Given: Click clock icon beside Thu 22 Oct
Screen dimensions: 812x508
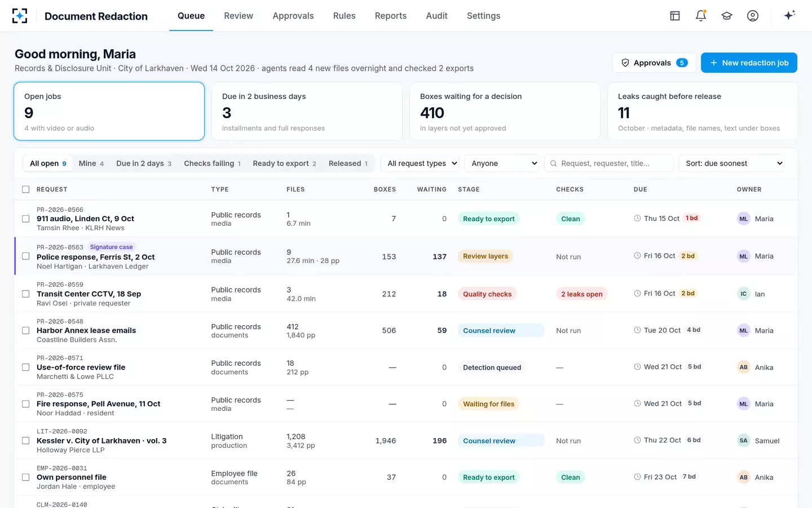Looking at the screenshot, I should [x=637, y=440].
